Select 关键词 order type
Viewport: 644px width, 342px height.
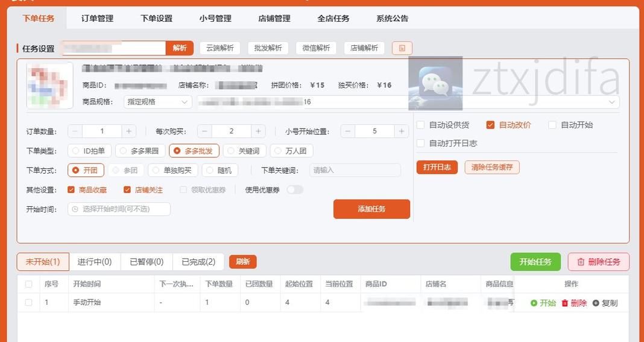point(244,151)
